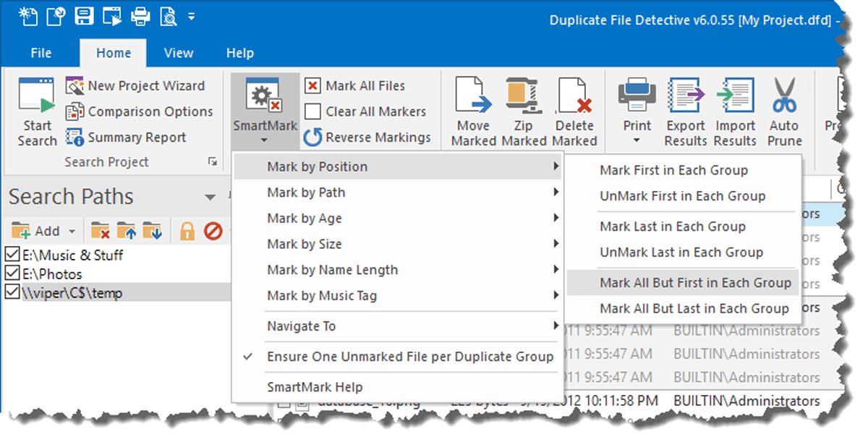Screen dimensions: 868x442
Task: Open the Search Paths panel options arrow
Action: (210, 197)
